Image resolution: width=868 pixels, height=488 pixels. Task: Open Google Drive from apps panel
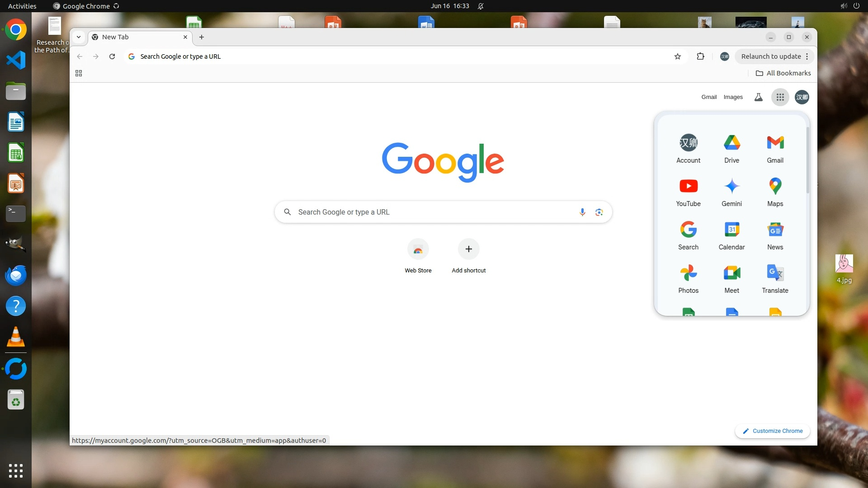731,149
